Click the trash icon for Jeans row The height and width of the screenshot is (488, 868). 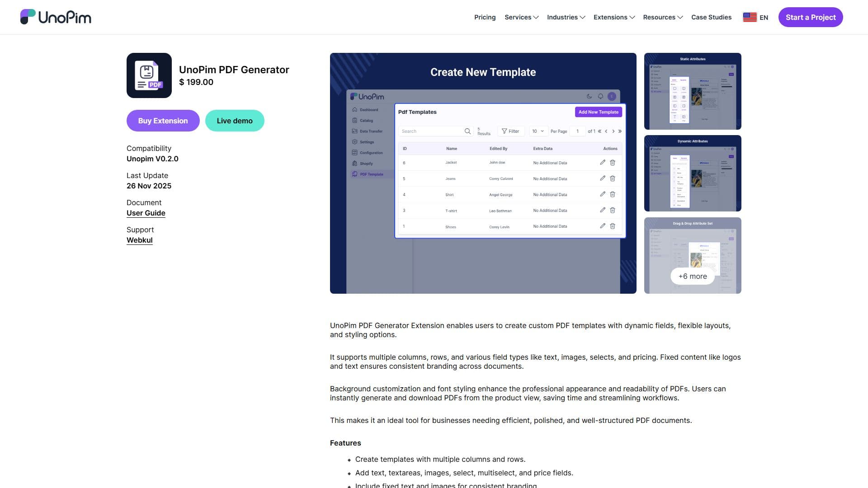[612, 178]
